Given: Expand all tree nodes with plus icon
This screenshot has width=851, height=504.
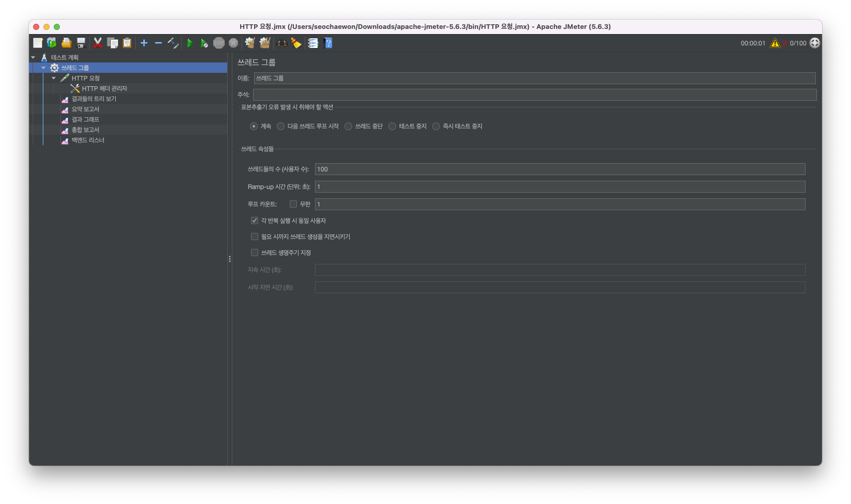Looking at the screenshot, I should click(x=144, y=43).
